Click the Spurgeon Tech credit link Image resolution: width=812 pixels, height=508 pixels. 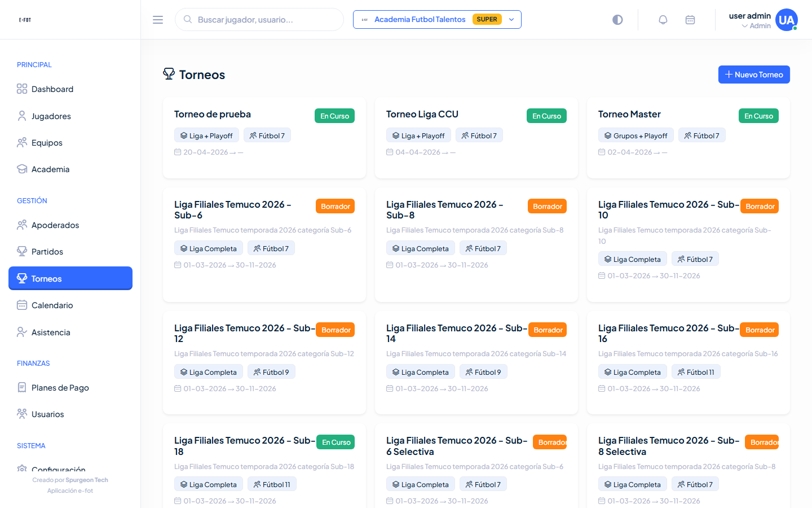pos(86,480)
